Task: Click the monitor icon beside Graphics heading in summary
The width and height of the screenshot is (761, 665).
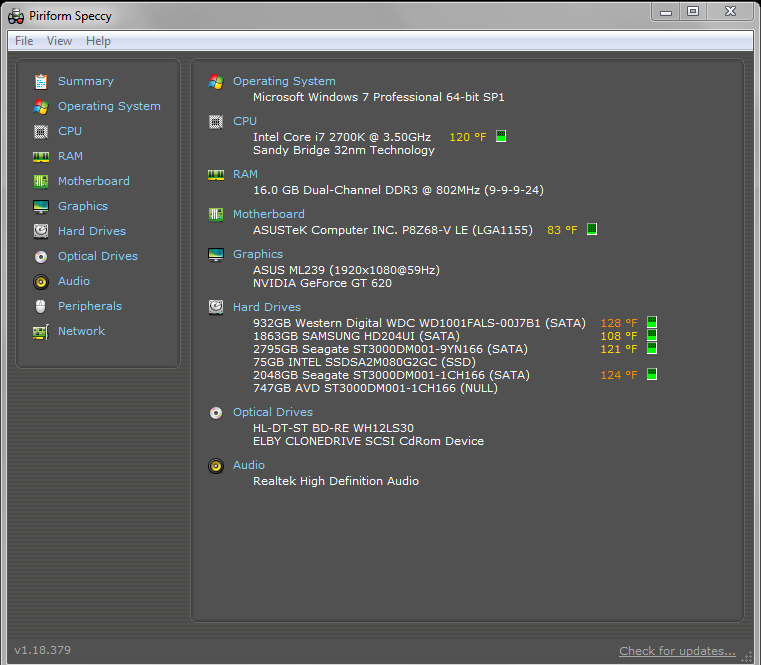Action: pyautogui.click(x=216, y=255)
